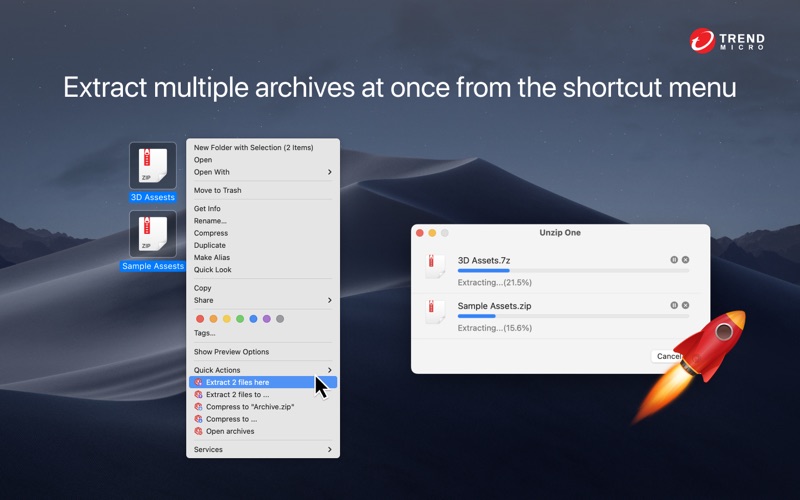800x500 pixels.
Task: Open the Tags... option
Action: (263, 333)
